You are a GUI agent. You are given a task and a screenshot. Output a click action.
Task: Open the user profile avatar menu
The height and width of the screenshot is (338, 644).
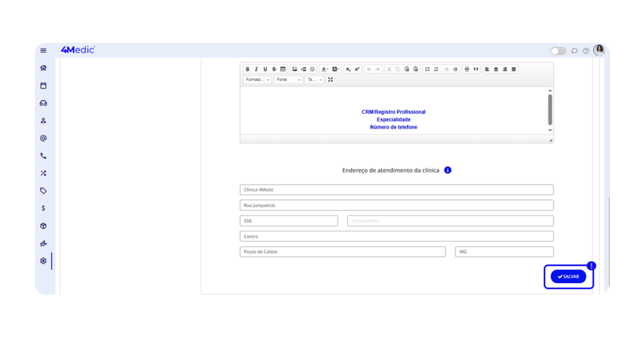[x=599, y=50]
